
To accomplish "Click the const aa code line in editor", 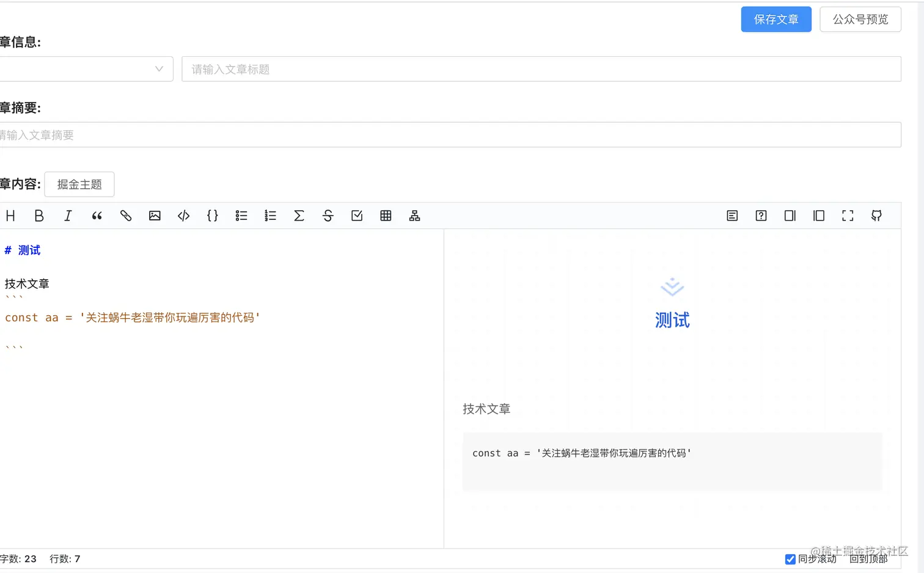I will (133, 318).
